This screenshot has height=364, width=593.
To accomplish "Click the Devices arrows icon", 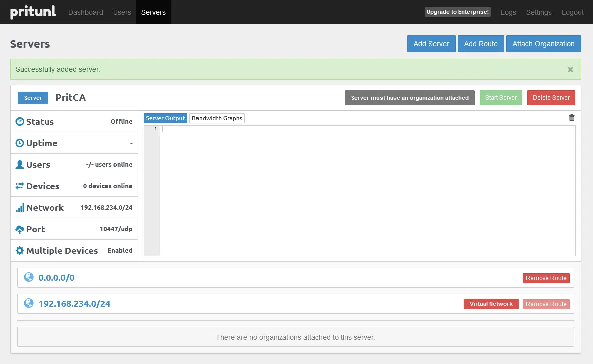I will click(19, 186).
